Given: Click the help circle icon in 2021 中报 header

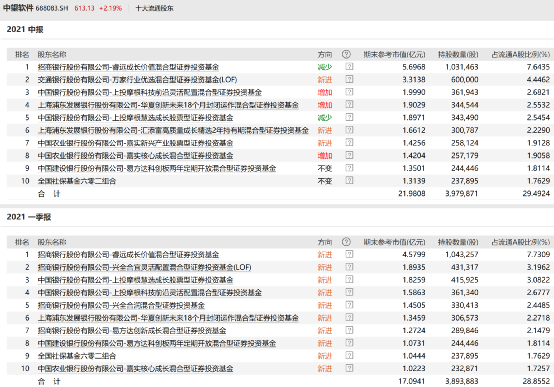Looking at the screenshot, I should coord(346,54).
